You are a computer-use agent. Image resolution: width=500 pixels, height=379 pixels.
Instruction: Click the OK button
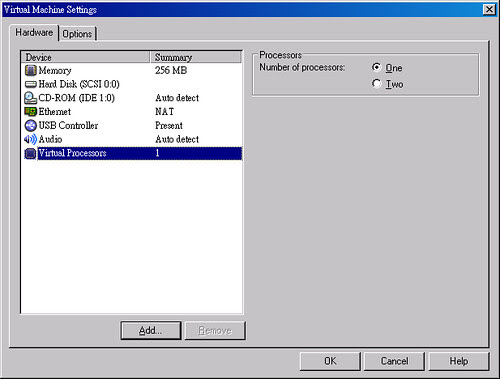click(330, 361)
